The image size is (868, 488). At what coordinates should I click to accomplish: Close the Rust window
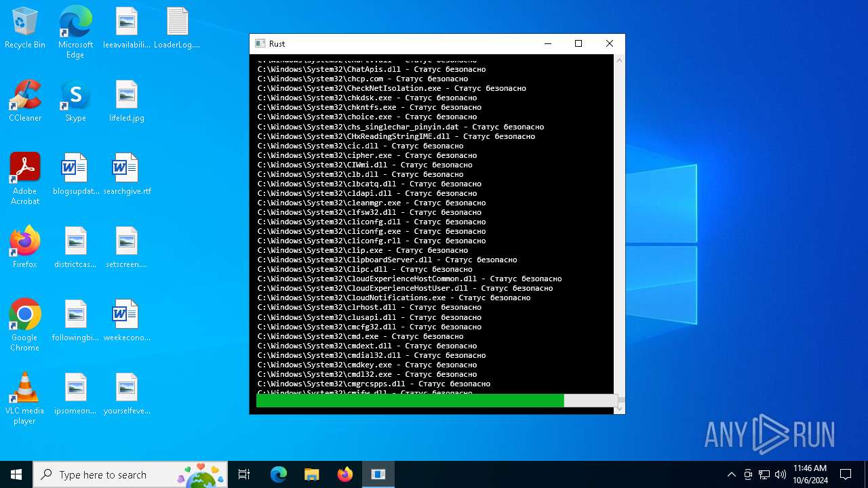[610, 43]
